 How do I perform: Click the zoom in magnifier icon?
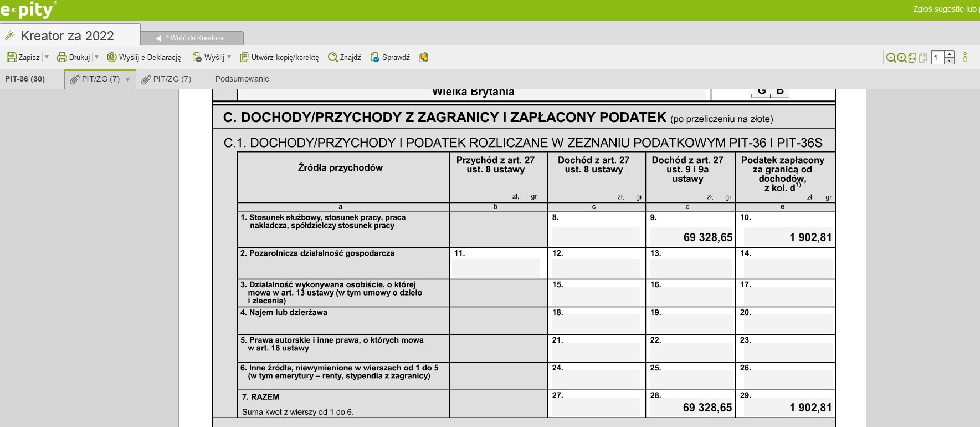[901, 58]
